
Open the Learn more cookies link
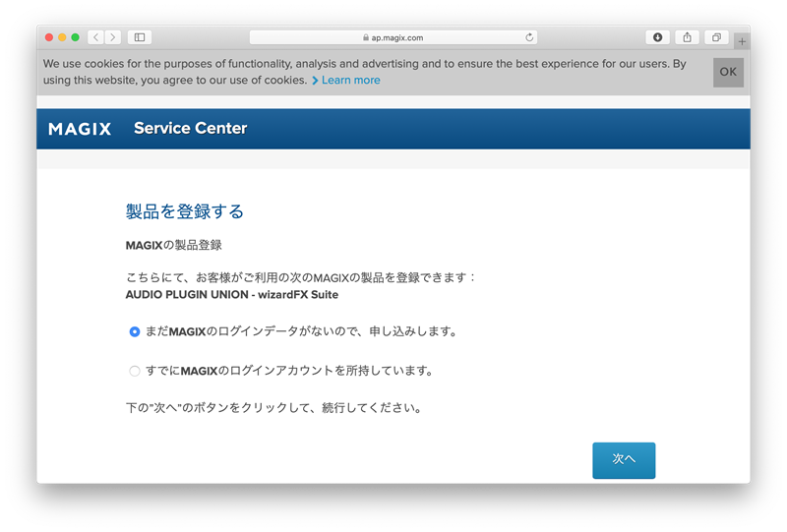[x=351, y=81]
